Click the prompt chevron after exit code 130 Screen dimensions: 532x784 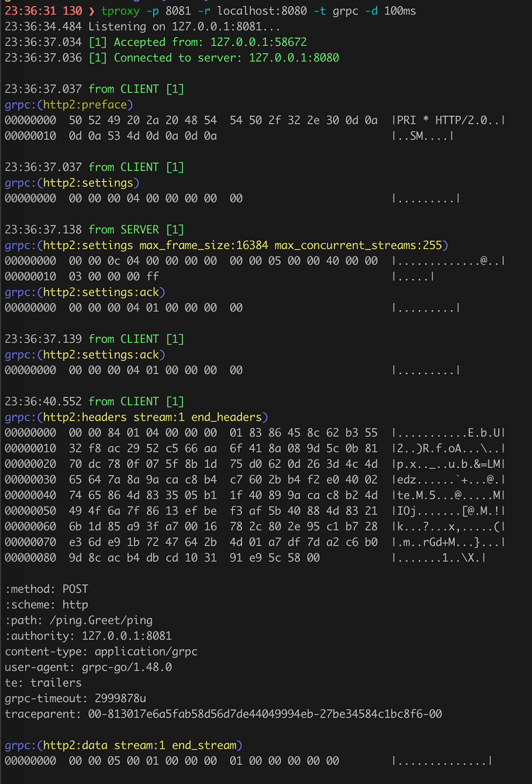pos(91,11)
